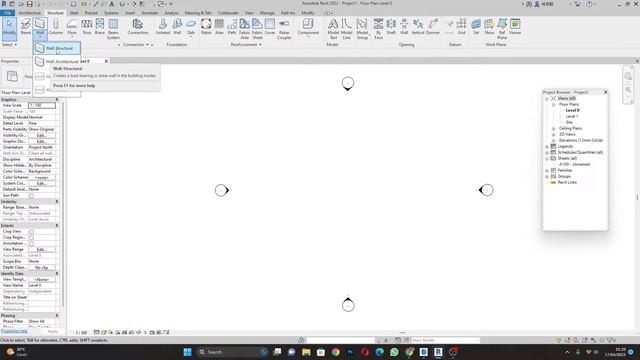Viewport: 640px width, 360px height.
Task: Expand the Select panel dropdown
Action: 9,44
